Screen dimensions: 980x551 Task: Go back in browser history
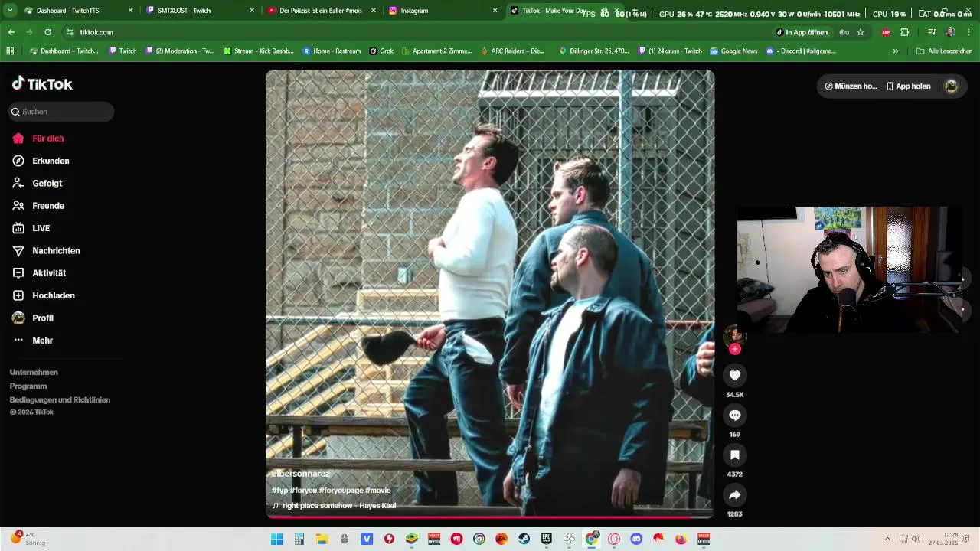tap(11, 32)
